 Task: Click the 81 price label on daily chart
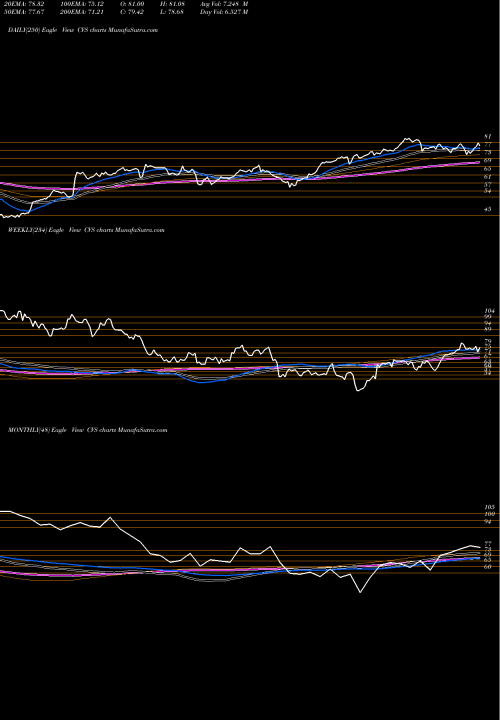[x=488, y=137]
